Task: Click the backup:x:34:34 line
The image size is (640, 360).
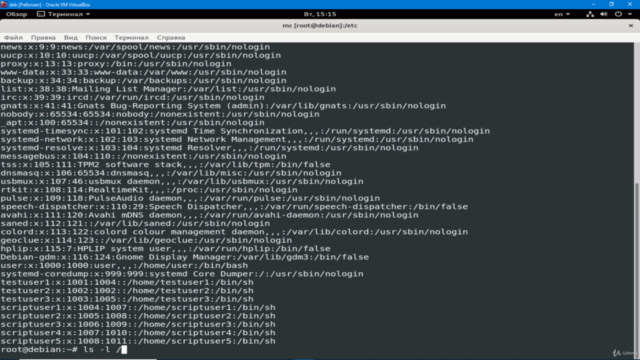Action: pos(143,80)
